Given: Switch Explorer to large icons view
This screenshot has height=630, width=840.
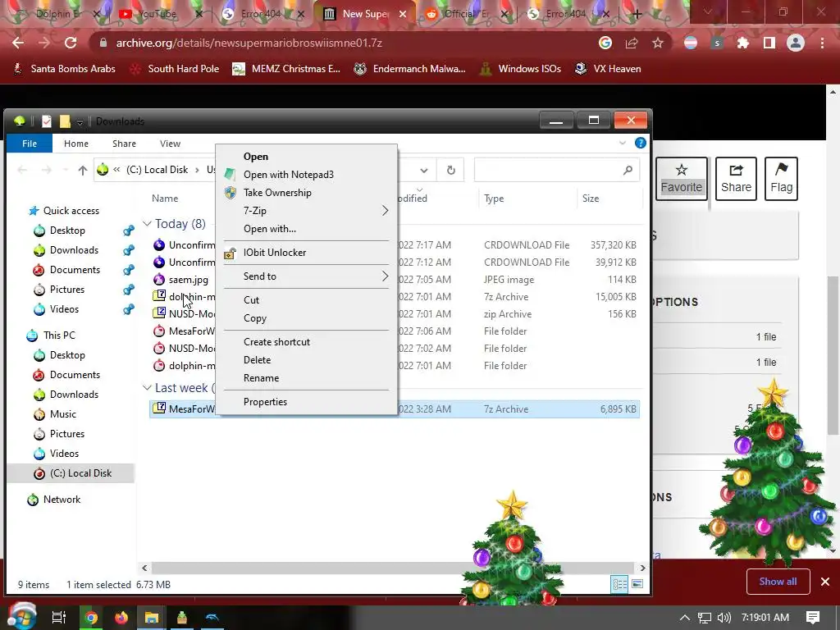Looking at the screenshot, I should click(x=637, y=584).
